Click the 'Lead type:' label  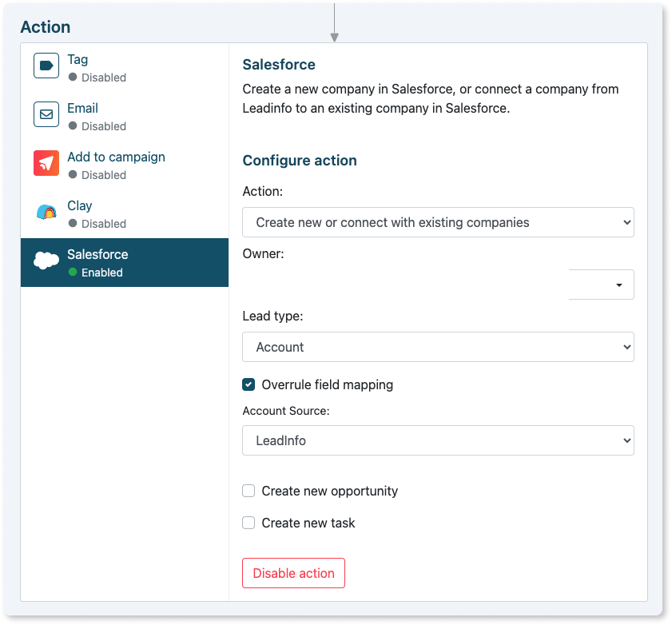272,316
